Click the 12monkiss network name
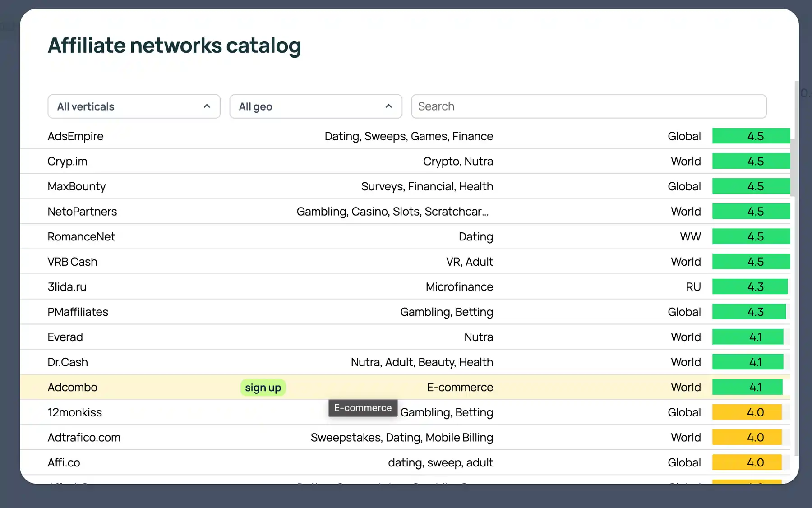 click(x=75, y=412)
